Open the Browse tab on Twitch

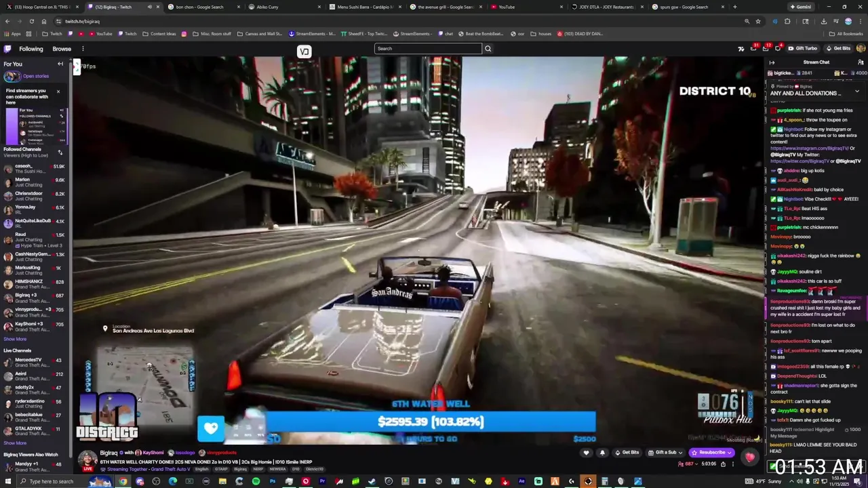coord(62,49)
